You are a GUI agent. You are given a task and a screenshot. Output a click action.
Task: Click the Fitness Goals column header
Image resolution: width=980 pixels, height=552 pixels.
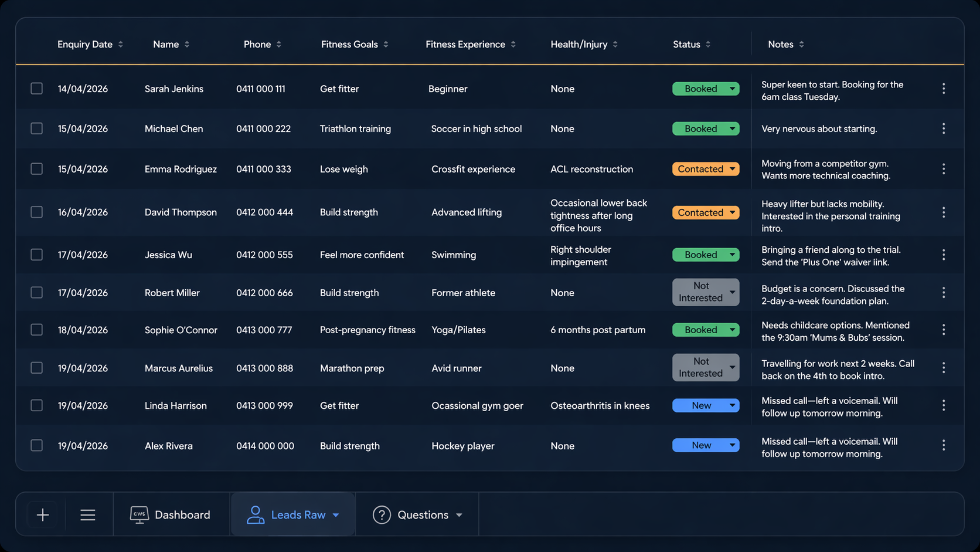[349, 45]
